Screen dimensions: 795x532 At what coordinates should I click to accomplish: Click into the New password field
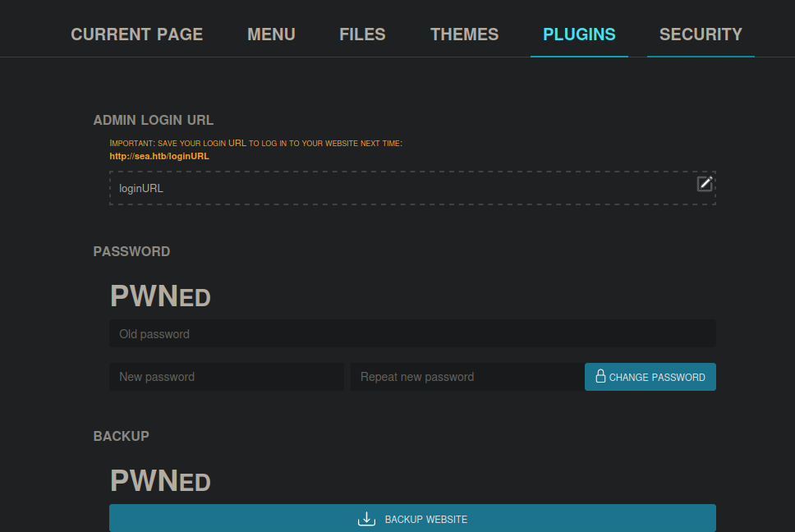click(227, 377)
